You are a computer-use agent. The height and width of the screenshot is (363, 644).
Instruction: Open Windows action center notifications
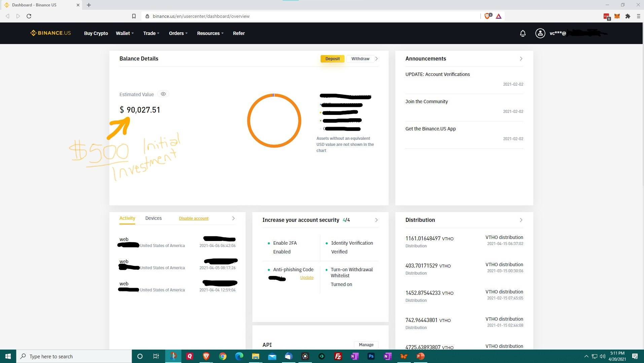[635, 356]
